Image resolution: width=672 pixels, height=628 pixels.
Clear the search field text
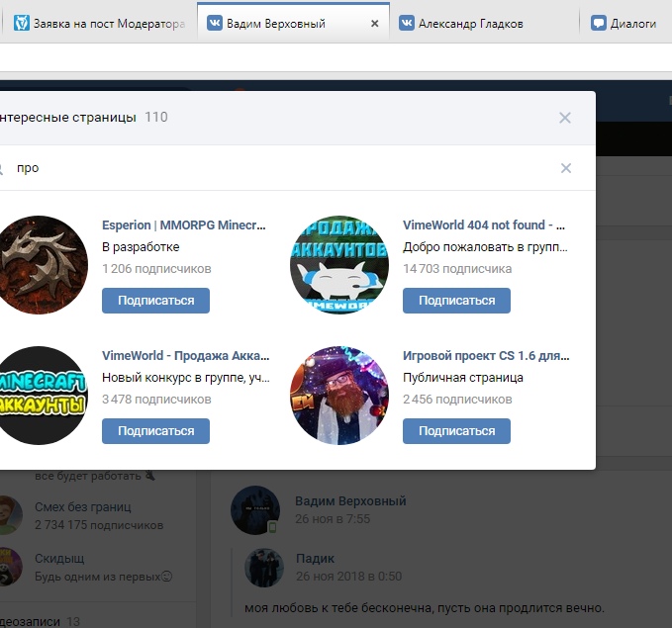[x=566, y=168]
